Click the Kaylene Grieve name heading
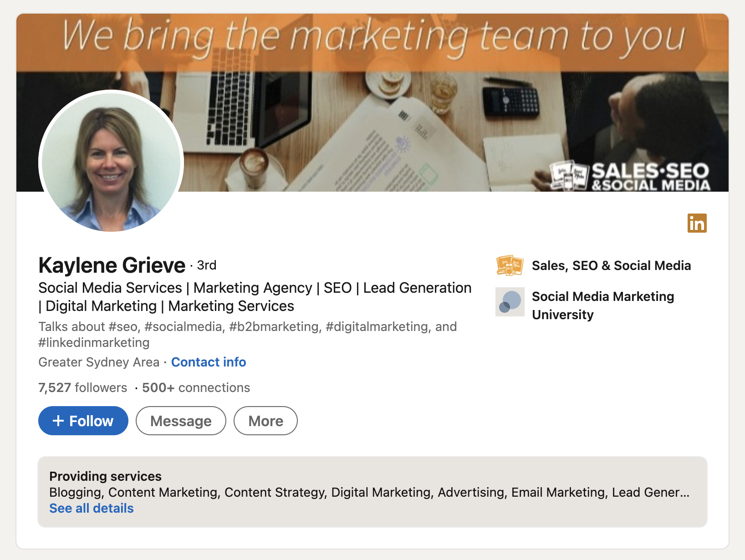 click(112, 265)
